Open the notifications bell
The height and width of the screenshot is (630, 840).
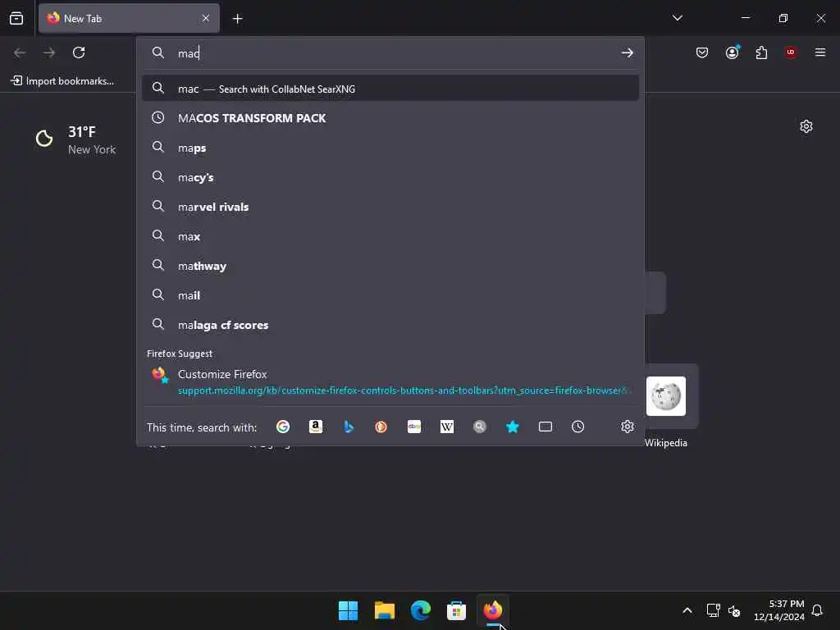pos(817,610)
